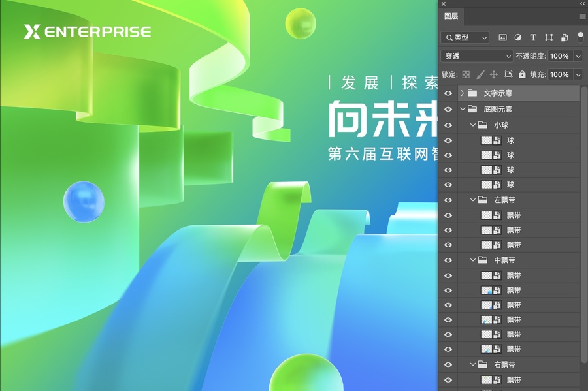The width and height of the screenshot is (588, 391).
Task: Click folder icon of 文字示意 group
Action: pyautogui.click(x=472, y=93)
